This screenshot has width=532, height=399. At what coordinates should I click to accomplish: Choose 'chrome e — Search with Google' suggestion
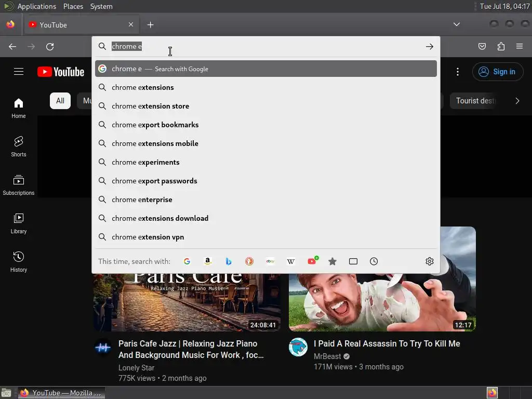[266, 69]
